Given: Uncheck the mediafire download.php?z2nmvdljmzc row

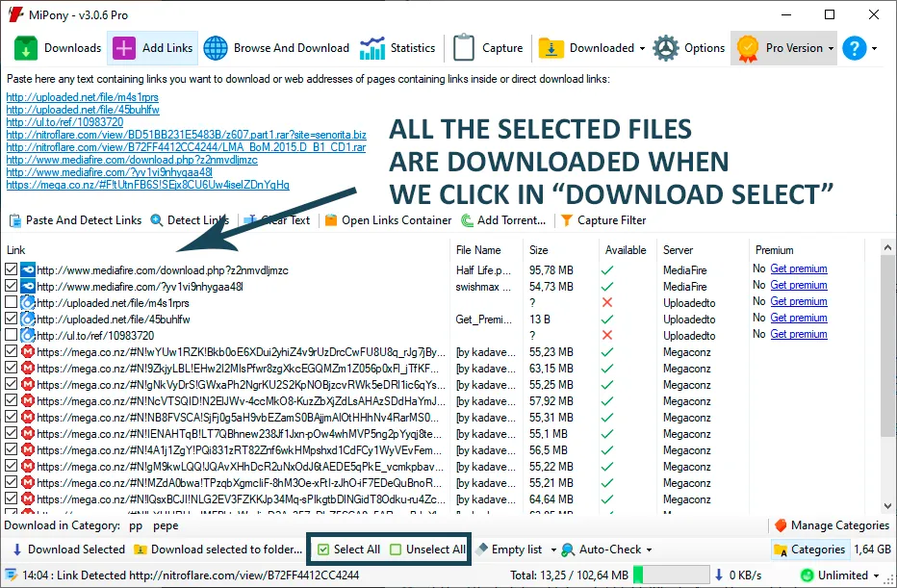Looking at the screenshot, I should (x=11, y=269).
